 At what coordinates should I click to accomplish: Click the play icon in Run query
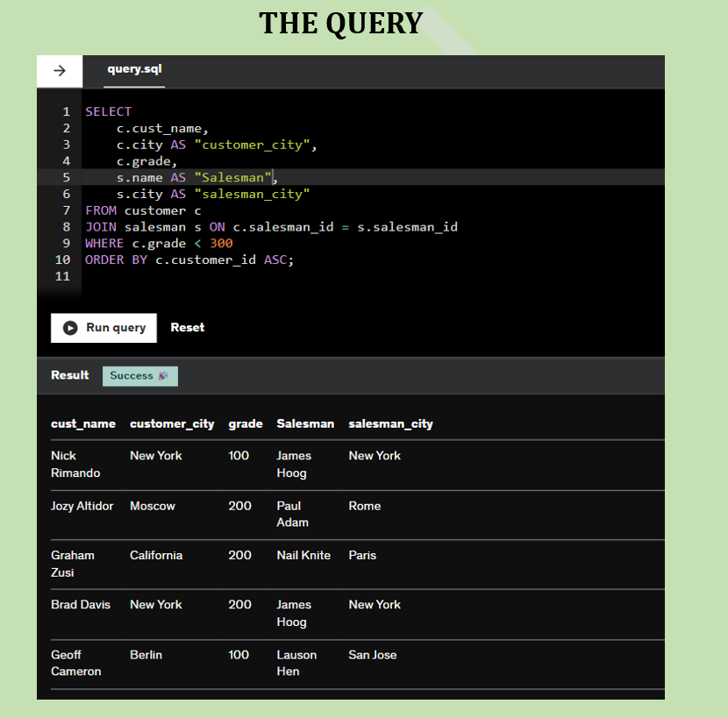click(x=70, y=328)
